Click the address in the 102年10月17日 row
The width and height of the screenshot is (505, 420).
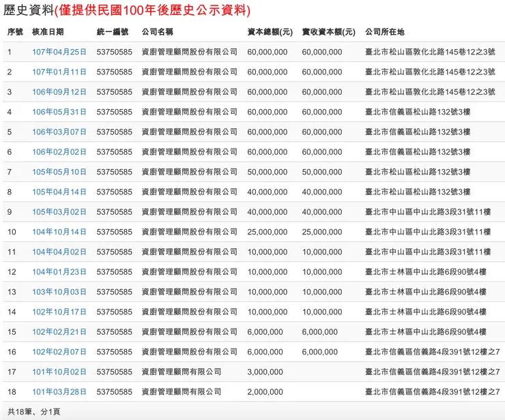click(426, 312)
